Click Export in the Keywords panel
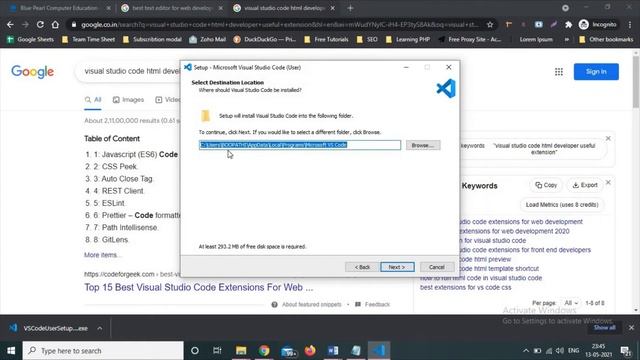 click(585, 185)
